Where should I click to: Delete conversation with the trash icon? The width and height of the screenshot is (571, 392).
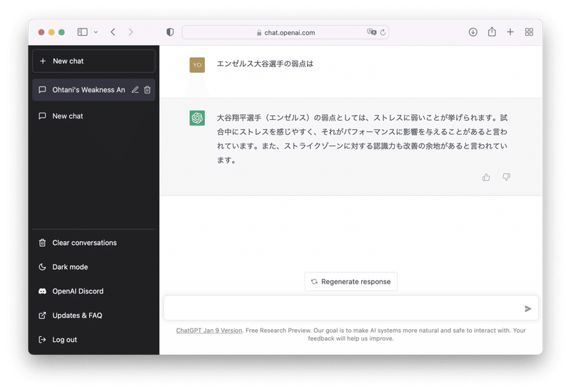pos(147,90)
